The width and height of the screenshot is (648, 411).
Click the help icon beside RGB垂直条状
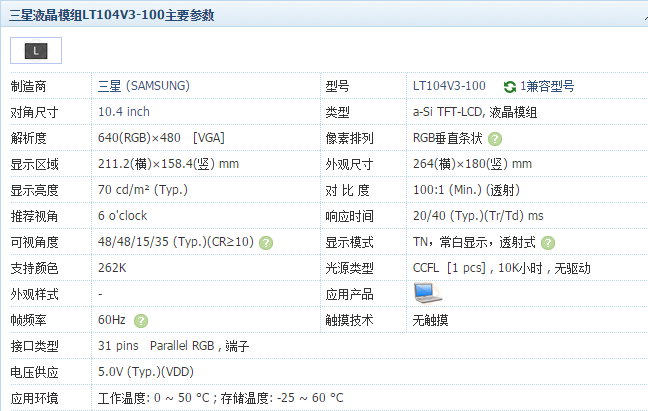[495, 138]
